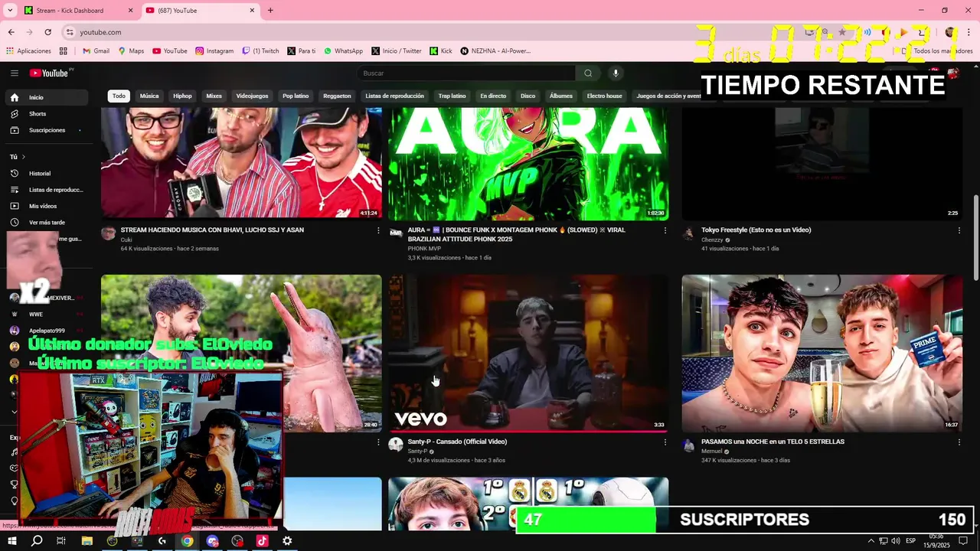Click the page vertical scrollbar
The image size is (980, 551).
[x=975, y=237]
